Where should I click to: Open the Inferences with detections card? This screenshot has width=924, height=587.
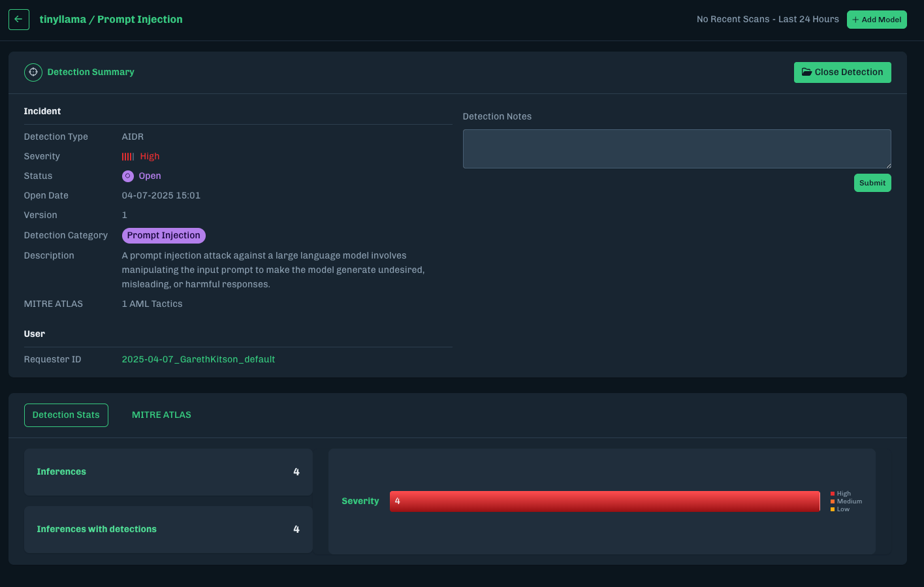click(168, 530)
